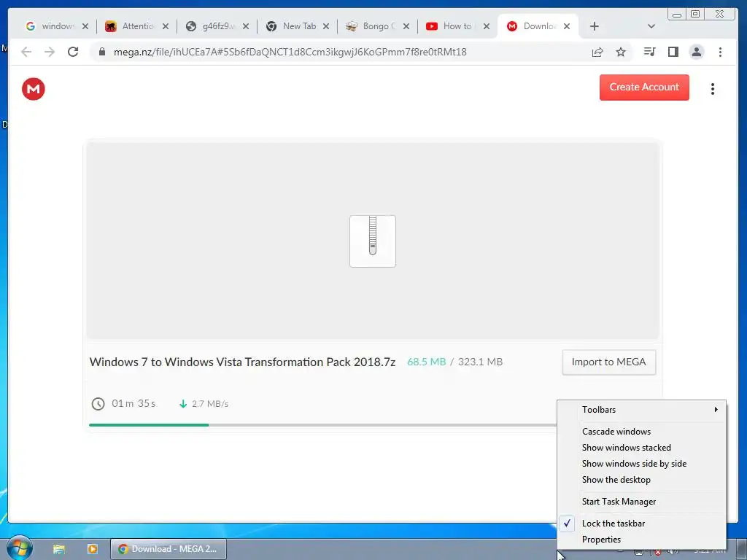The width and height of the screenshot is (747, 560).
Task: Click the zip archive file thumbnail
Action: click(373, 241)
